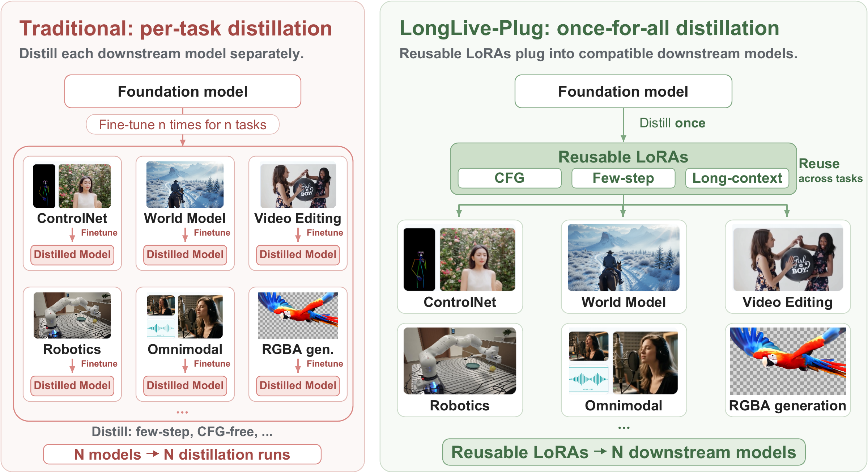Click the 'Reuse across tasks' label
Viewport: 868px width, 473px height.
tap(831, 171)
